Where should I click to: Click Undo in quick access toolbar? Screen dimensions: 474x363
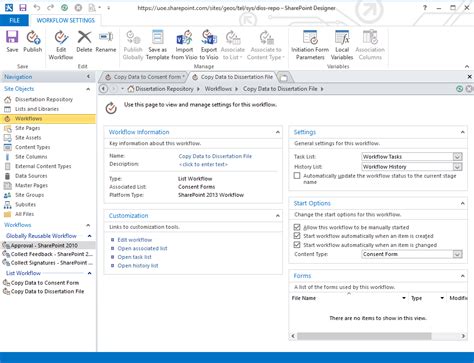click(37, 7)
